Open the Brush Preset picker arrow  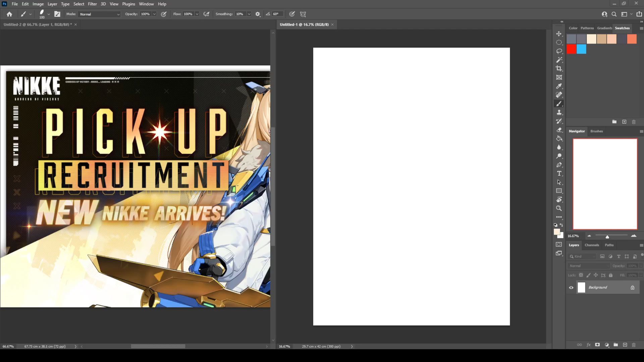point(49,14)
